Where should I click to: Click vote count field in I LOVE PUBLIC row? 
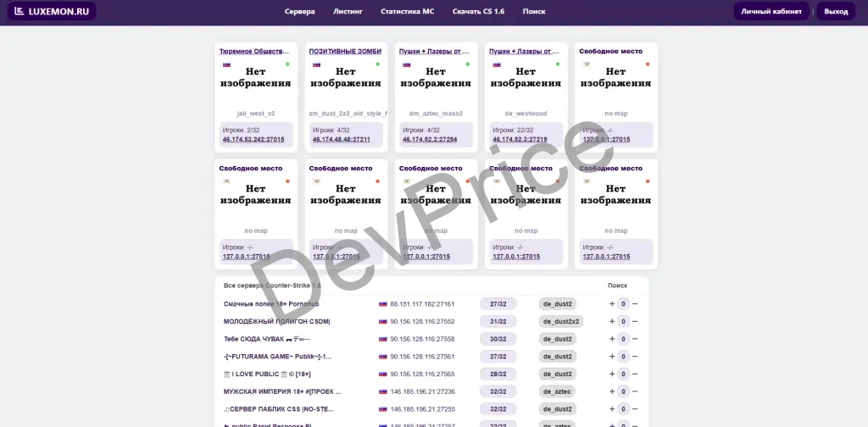(x=623, y=374)
